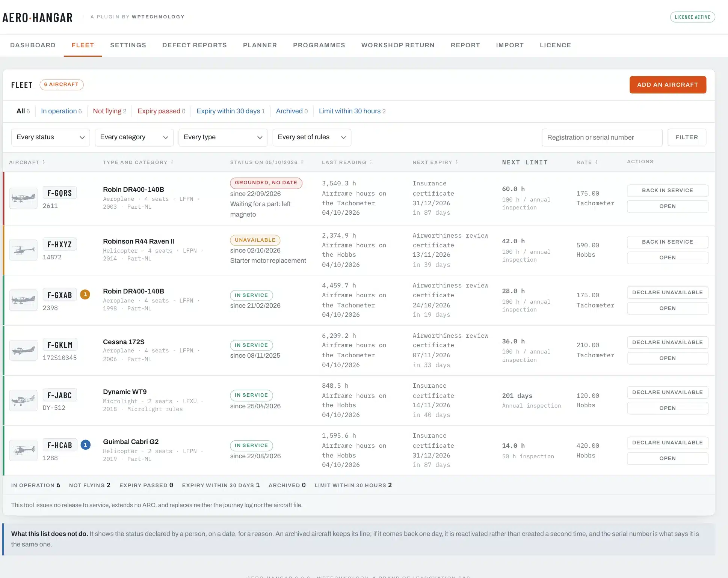Sort by the Aircraft column arrow
Viewport: 728px width, 578px height.
tap(44, 162)
